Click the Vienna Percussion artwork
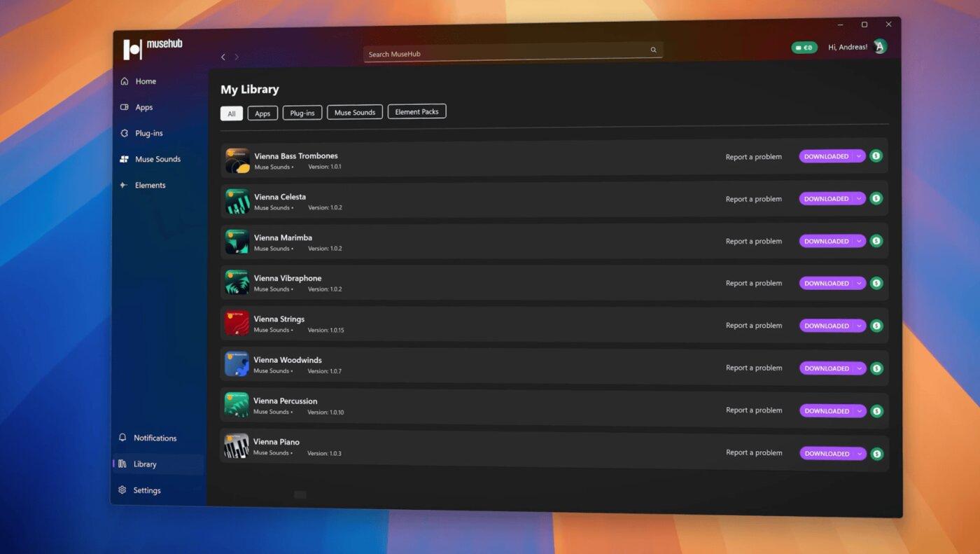Screen dimensions: 980x554 (x=237, y=405)
